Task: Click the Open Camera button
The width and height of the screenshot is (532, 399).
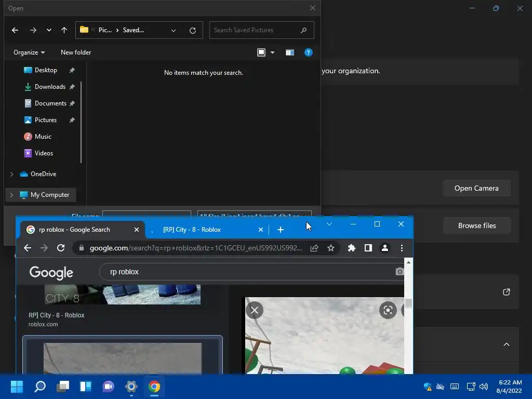Action: click(x=476, y=188)
